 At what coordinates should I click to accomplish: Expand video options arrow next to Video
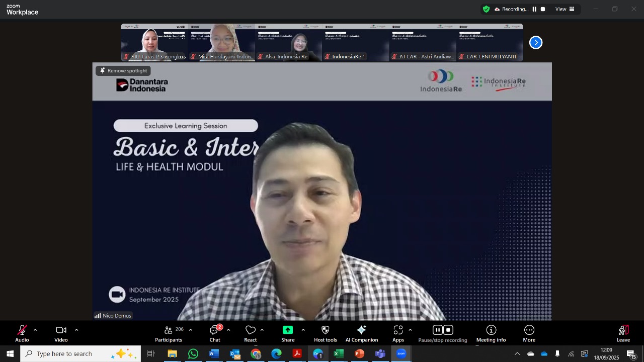click(76, 330)
